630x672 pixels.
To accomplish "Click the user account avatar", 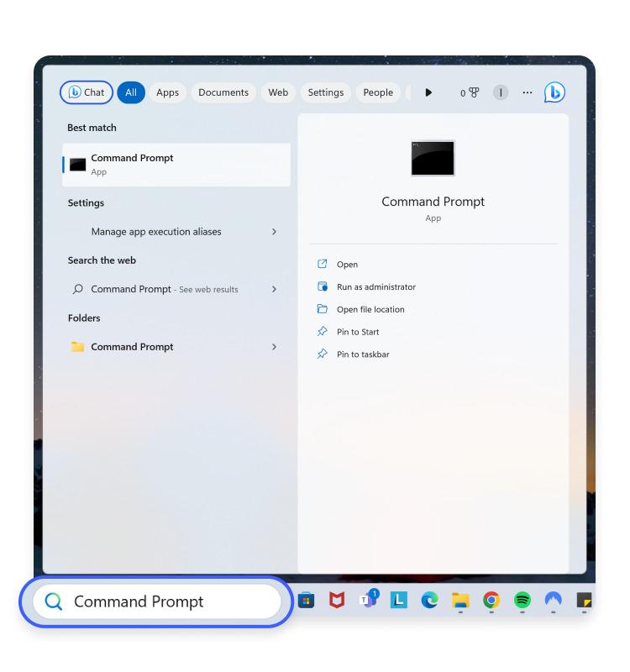I will click(501, 92).
